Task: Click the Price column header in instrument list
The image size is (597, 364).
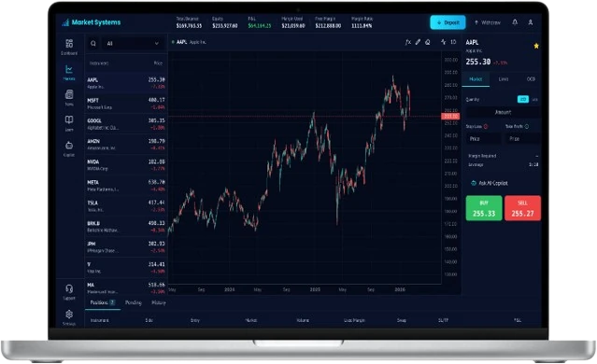Action: tap(158, 63)
